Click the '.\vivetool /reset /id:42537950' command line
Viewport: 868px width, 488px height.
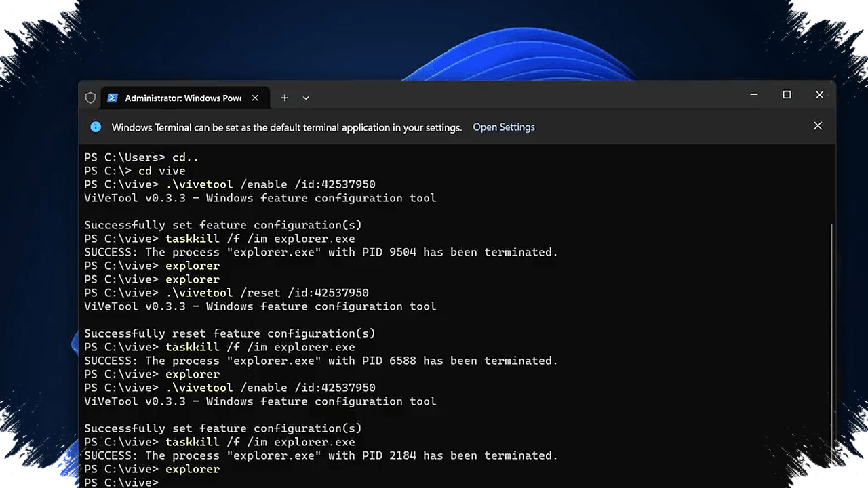tap(226, 293)
